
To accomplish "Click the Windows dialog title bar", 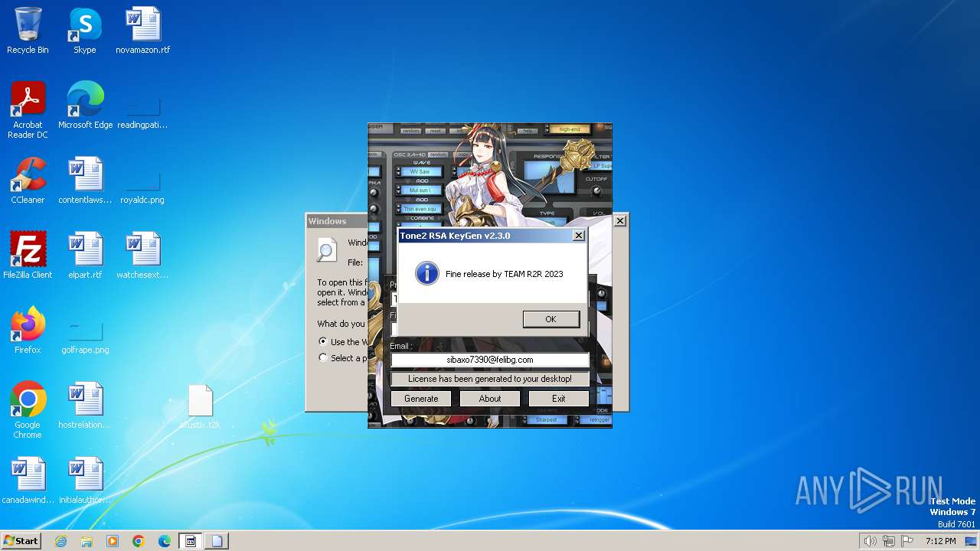I will click(x=337, y=221).
